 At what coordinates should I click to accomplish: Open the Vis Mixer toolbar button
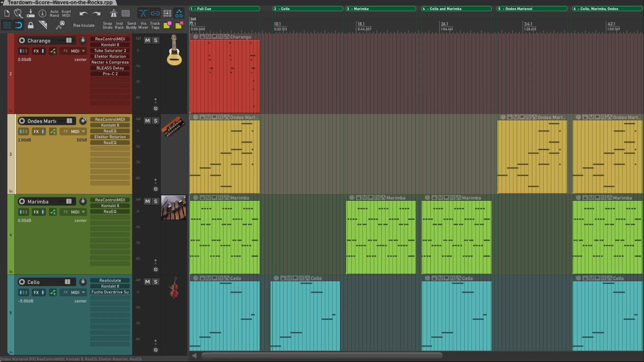[143, 25]
